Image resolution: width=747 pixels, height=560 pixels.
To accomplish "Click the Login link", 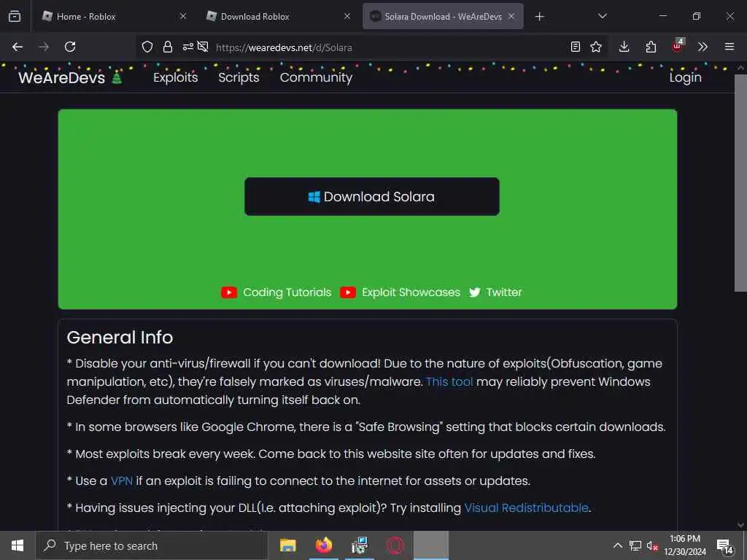I will 685,77.
